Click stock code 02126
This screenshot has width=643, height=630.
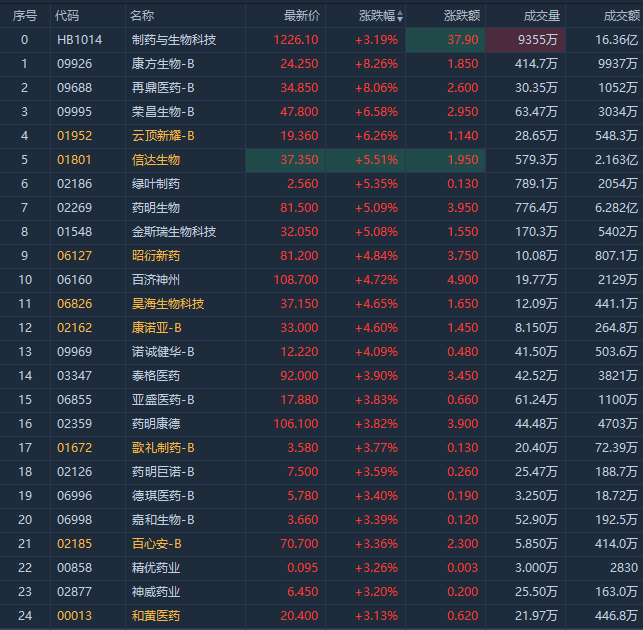click(75, 472)
